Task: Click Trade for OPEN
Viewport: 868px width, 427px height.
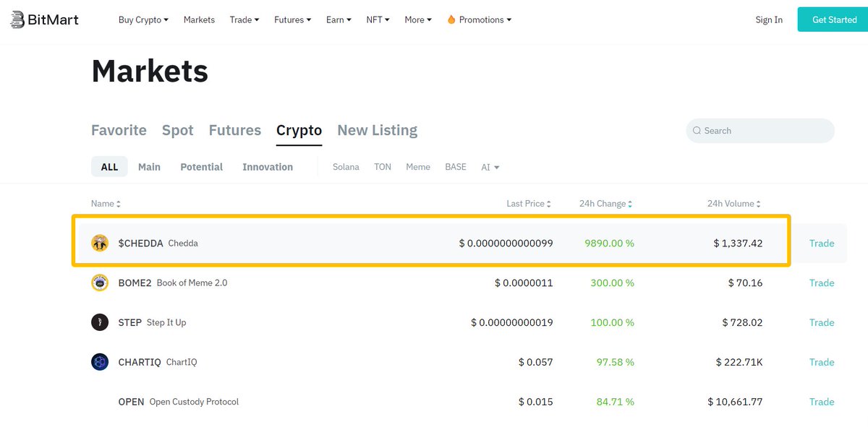Action: pyautogui.click(x=822, y=402)
